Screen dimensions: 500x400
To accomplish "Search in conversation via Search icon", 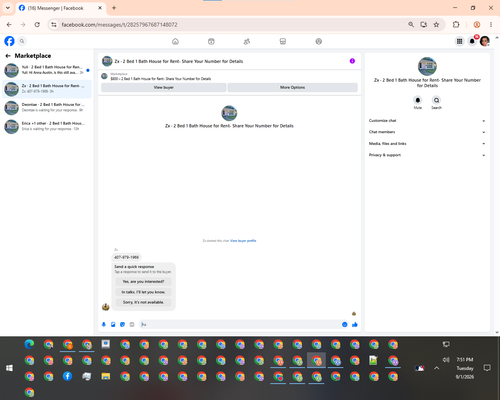I will pyautogui.click(x=436, y=100).
